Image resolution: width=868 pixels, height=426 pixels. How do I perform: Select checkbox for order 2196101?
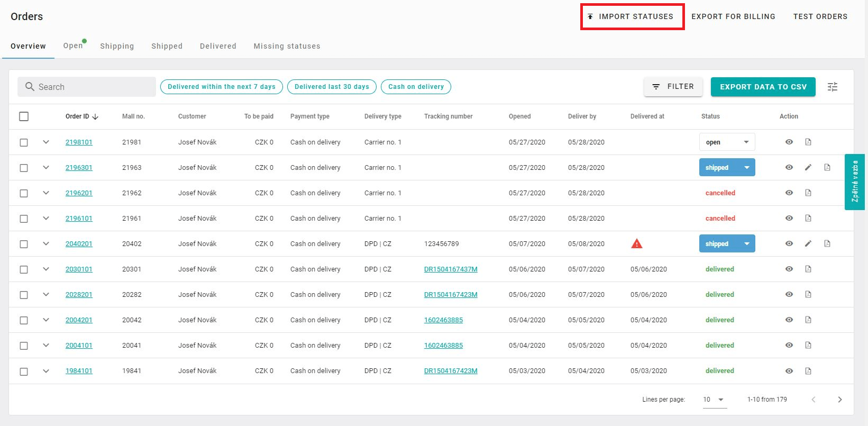[x=24, y=219]
